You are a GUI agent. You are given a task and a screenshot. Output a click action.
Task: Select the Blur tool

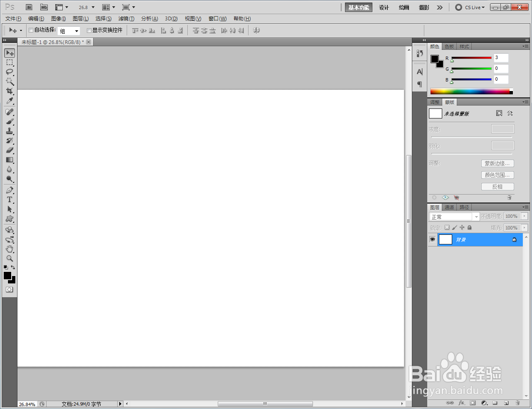(10, 169)
